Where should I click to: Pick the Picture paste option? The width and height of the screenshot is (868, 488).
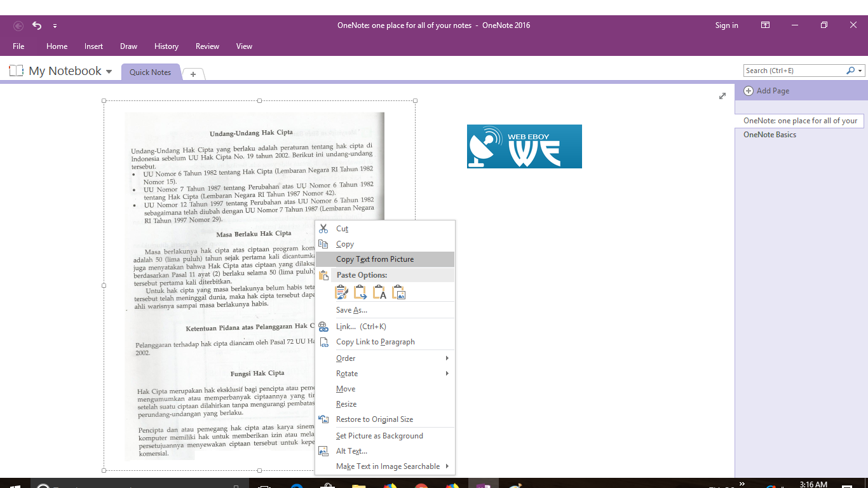point(398,292)
